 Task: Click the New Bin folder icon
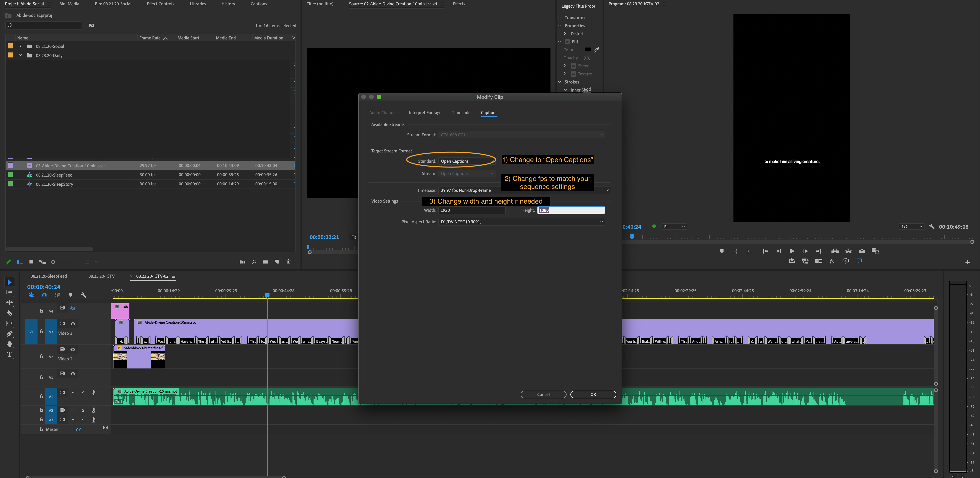265,261
